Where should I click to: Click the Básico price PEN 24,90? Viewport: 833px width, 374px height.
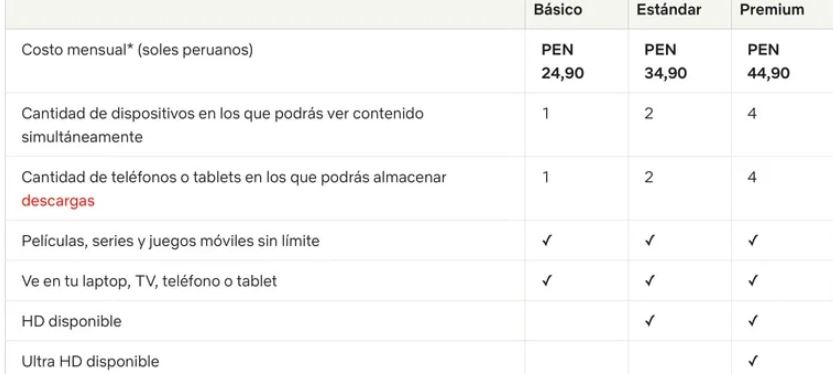[563, 62]
